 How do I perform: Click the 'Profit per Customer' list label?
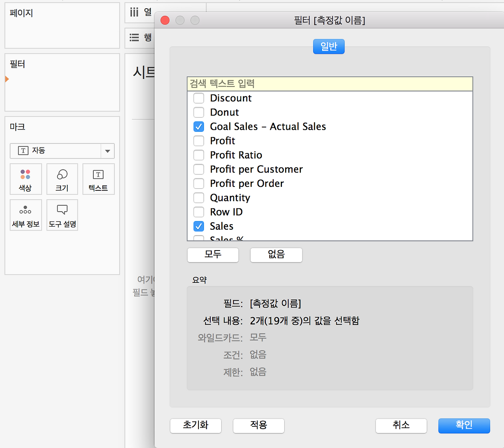(256, 169)
